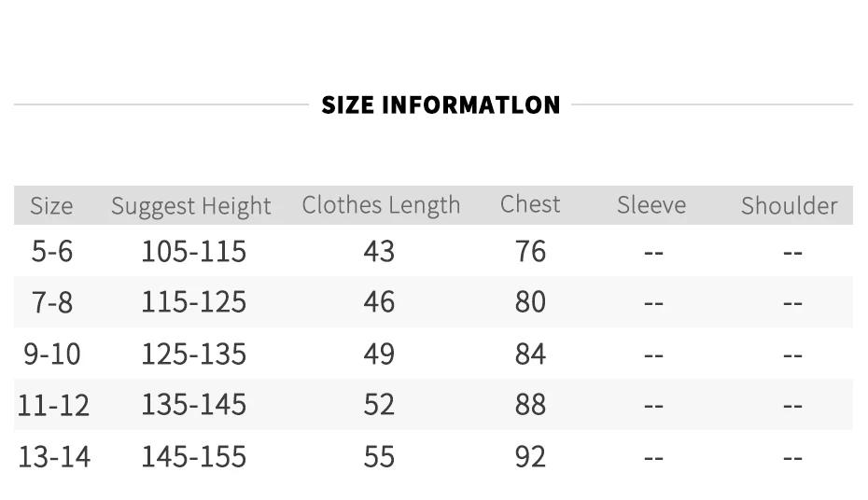Screen dimensions: 868x500
Task: Click the 11-12 size cell
Action: pos(53,406)
